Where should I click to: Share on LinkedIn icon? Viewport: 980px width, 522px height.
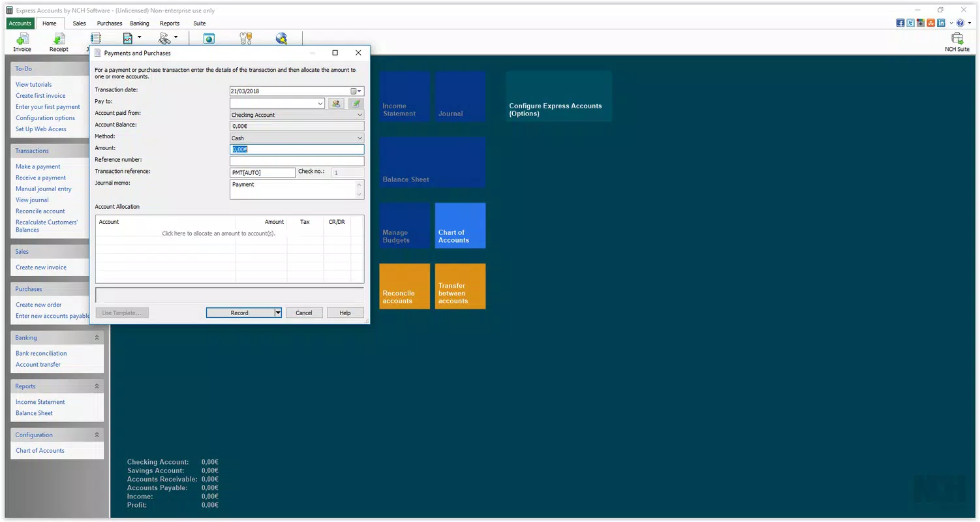941,23
